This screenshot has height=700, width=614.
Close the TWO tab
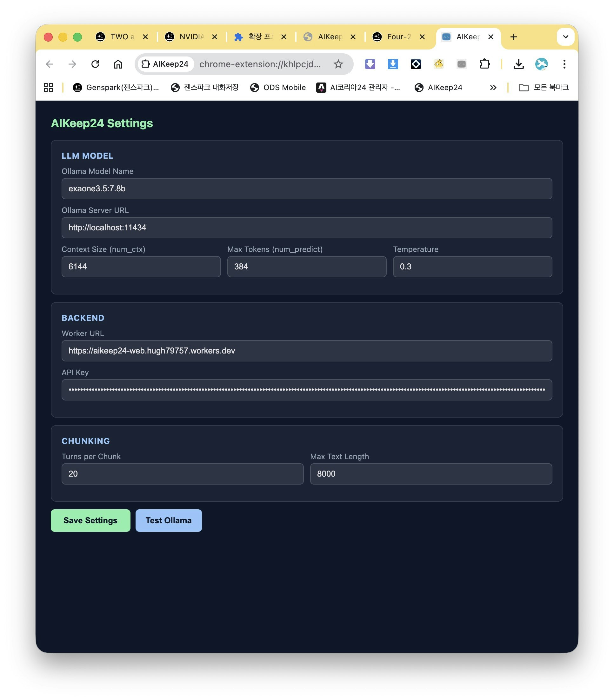click(145, 36)
